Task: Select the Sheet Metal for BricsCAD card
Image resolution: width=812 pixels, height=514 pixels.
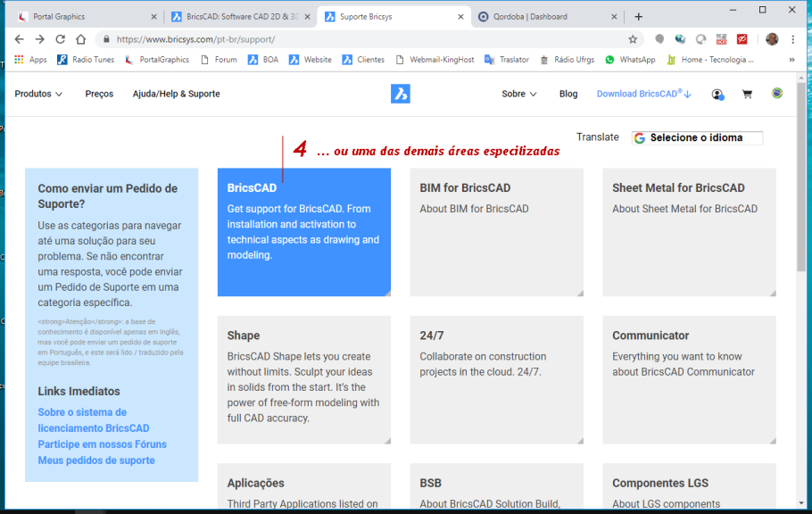Action: click(689, 232)
